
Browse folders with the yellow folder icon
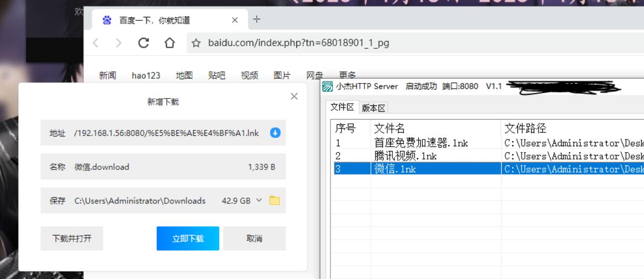(x=275, y=200)
